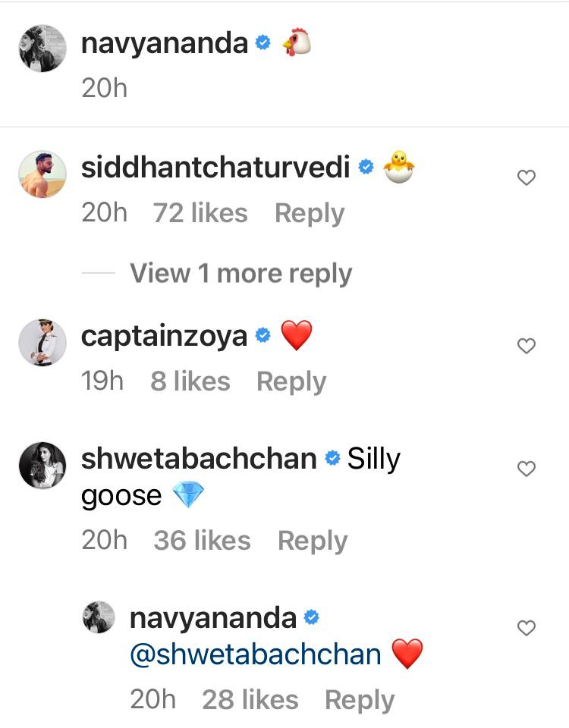View the 72 likes on siddhantchaturvedi's comment
The width and height of the screenshot is (569, 728).
coord(200,213)
